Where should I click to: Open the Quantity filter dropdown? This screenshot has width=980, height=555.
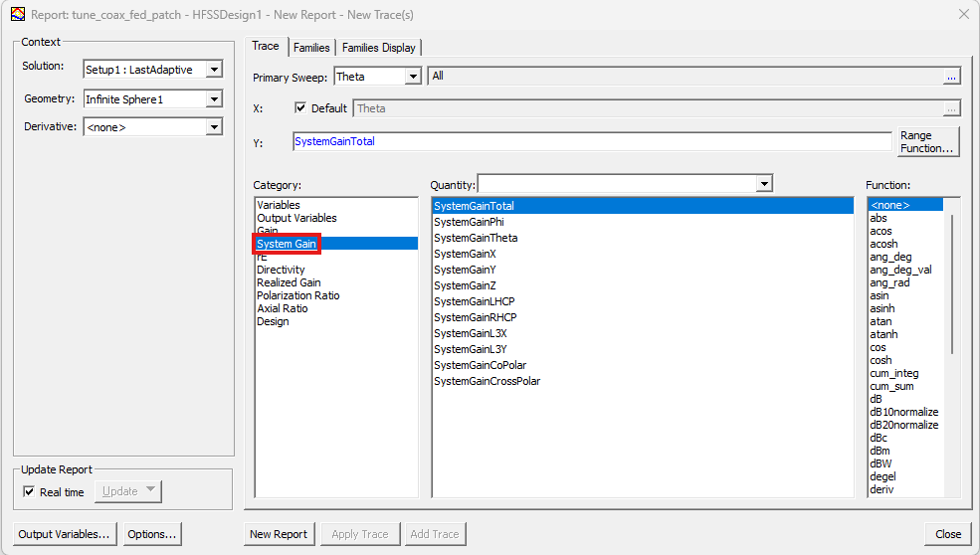coord(763,184)
